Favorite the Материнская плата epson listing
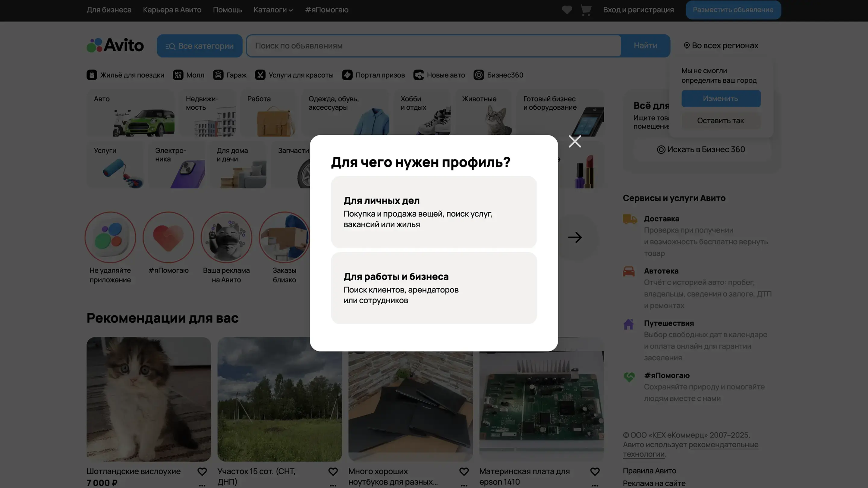This screenshot has width=868, height=488. [595, 471]
